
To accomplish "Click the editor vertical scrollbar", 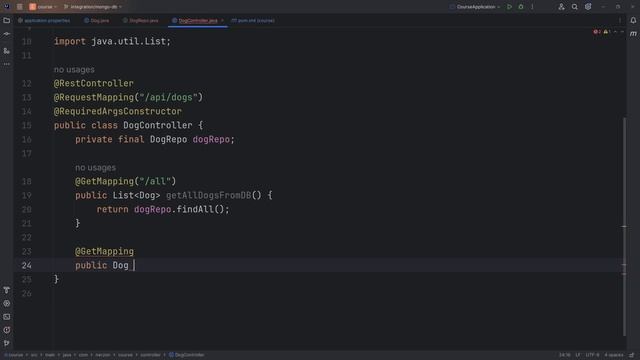I will [x=624, y=227].
